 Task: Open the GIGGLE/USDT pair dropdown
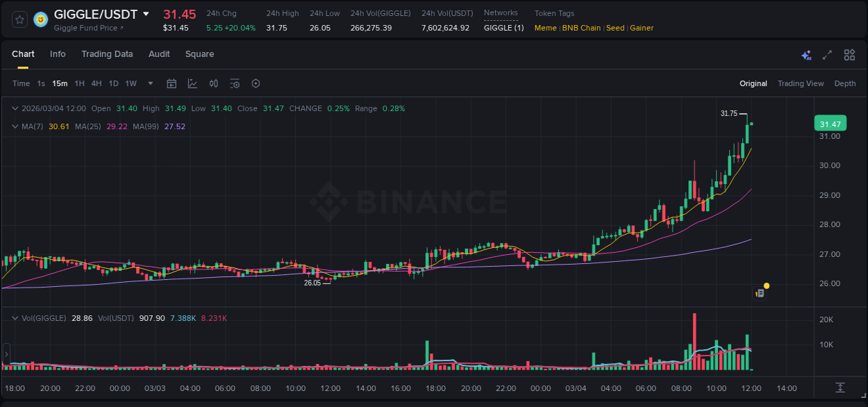click(x=146, y=13)
